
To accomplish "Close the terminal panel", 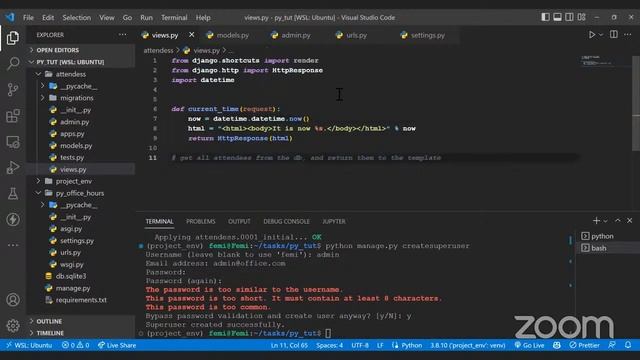I will pyautogui.click(x=629, y=220).
